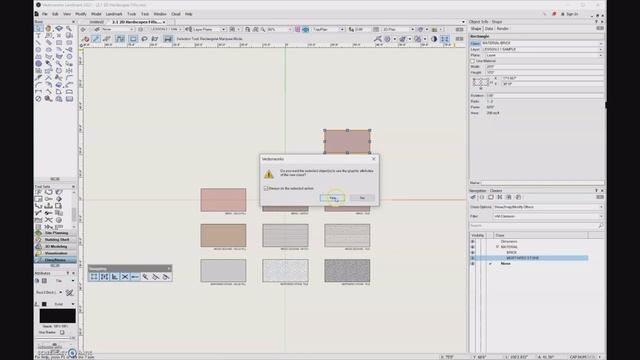The height and width of the screenshot is (360, 640).
Task: Click Yes in the dialog
Action: (333, 198)
